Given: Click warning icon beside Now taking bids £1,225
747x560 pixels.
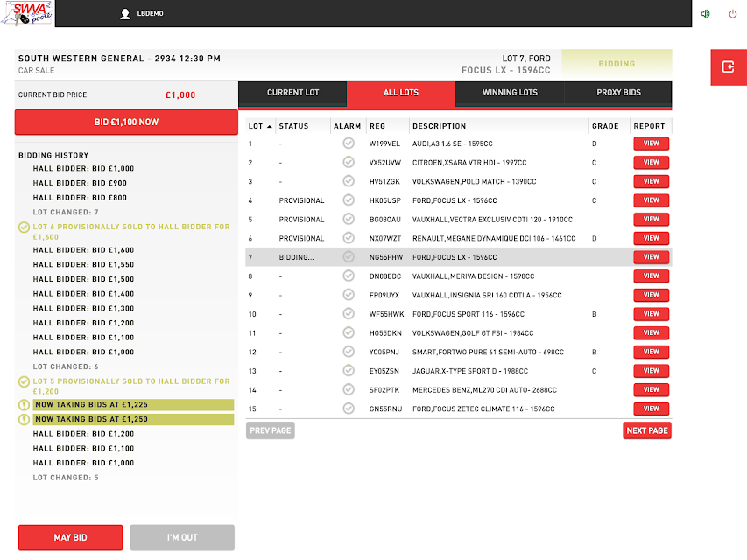Looking at the screenshot, I should coord(24,405).
